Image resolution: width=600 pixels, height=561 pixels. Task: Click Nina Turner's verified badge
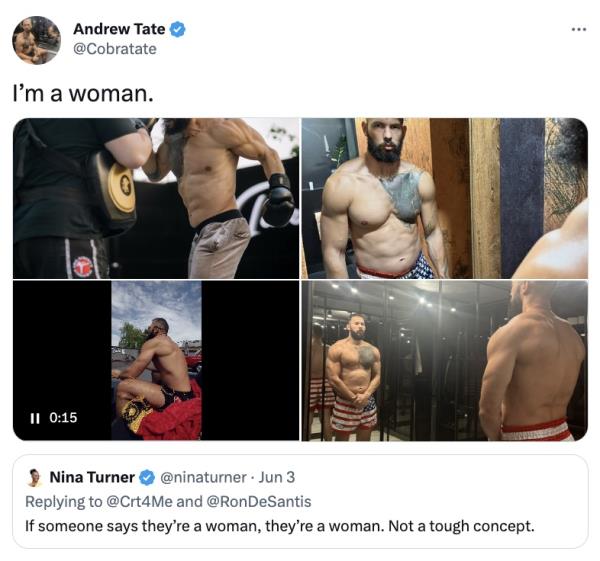click(147, 478)
